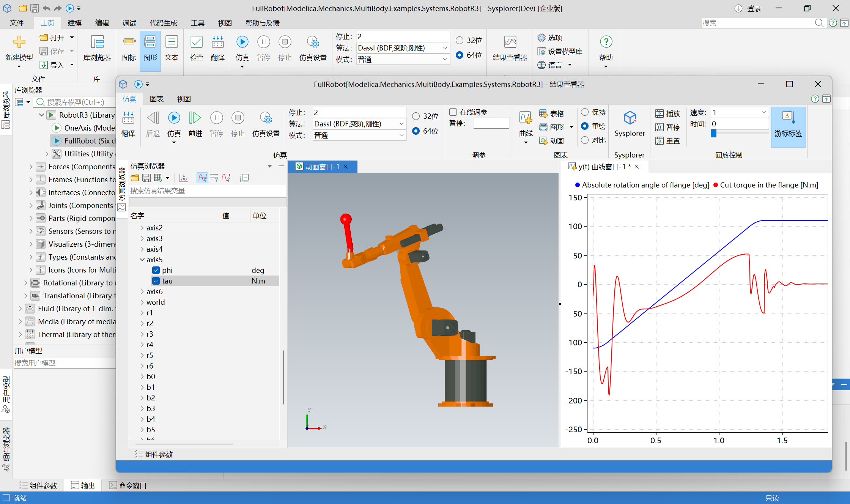The height and width of the screenshot is (504, 850).
Task: Click the 前进 step-forward icon
Action: tap(195, 118)
